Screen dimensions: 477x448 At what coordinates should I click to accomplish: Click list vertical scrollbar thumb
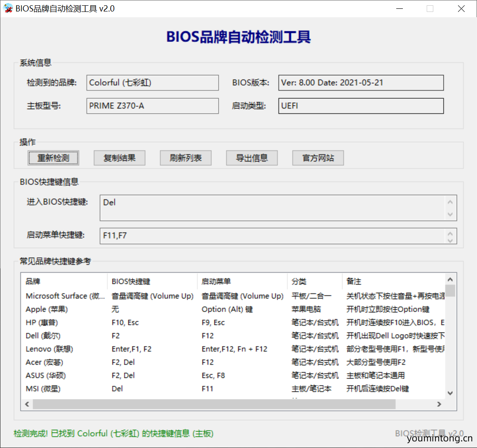tap(451, 290)
